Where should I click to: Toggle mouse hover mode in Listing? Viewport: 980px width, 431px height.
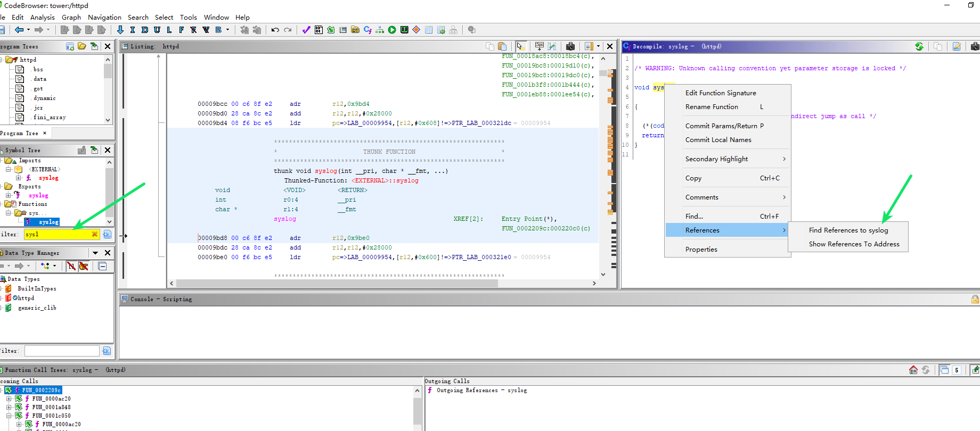520,46
